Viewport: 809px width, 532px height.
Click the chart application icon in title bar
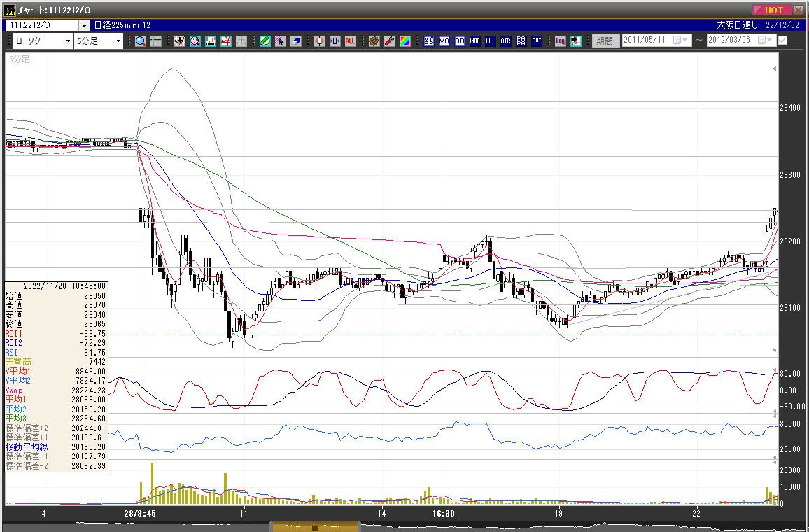click(9, 10)
